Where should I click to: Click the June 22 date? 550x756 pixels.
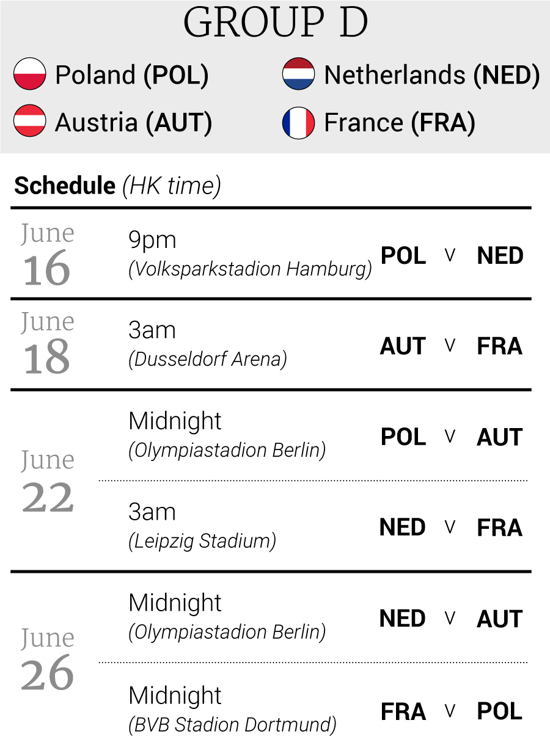[x=47, y=481]
